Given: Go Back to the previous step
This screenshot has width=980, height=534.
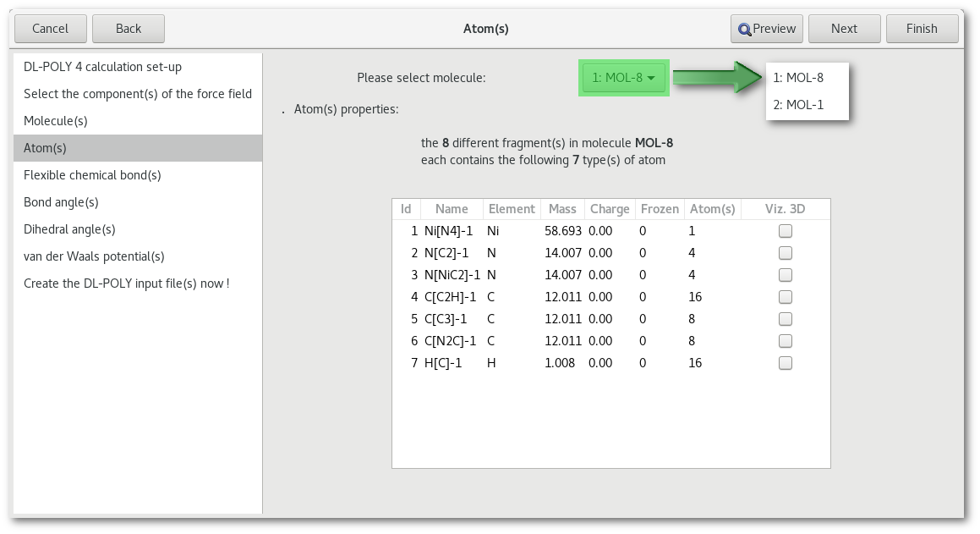Looking at the screenshot, I should [x=129, y=29].
